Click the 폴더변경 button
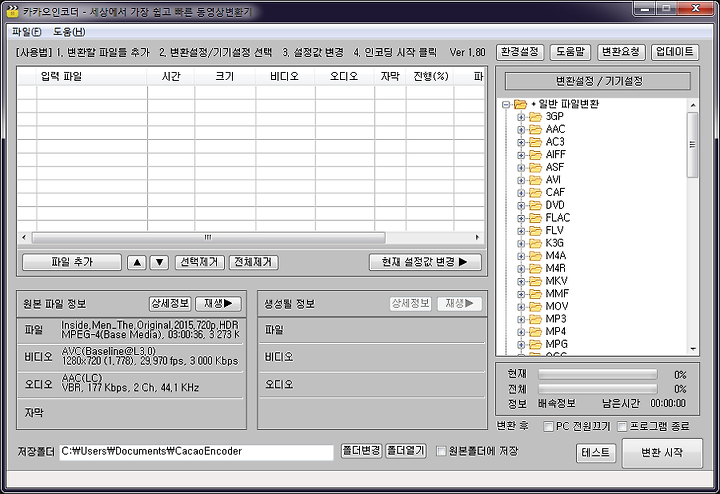Viewport: 720px width, 494px height. pos(361,451)
